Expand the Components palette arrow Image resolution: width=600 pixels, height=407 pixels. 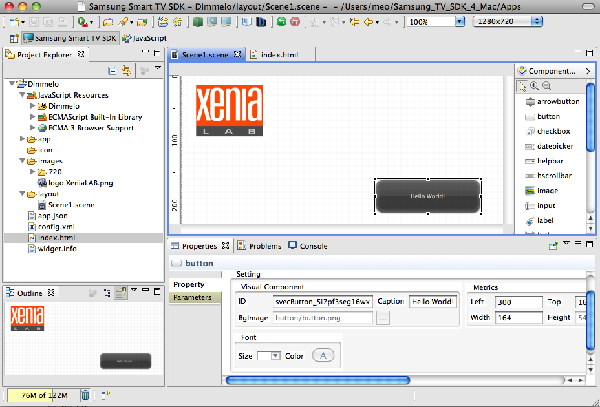pyautogui.click(x=588, y=71)
